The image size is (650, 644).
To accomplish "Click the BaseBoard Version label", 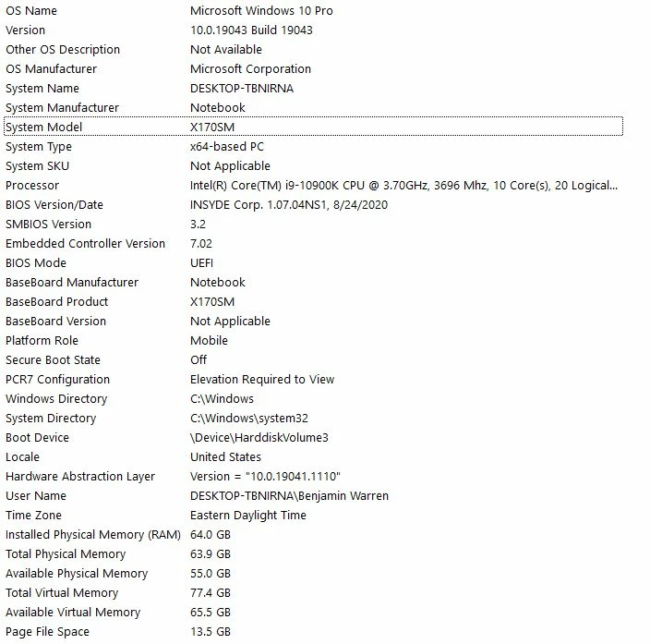I will (x=56, y=322).
